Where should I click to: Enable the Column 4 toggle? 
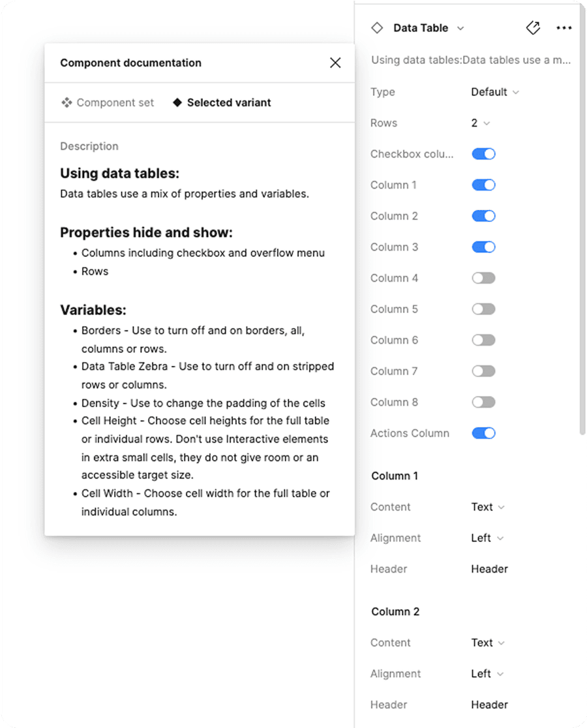(483, 278)
